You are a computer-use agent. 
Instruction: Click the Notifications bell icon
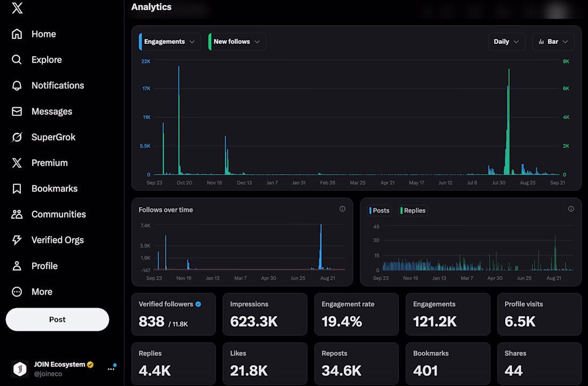(17, 85)
